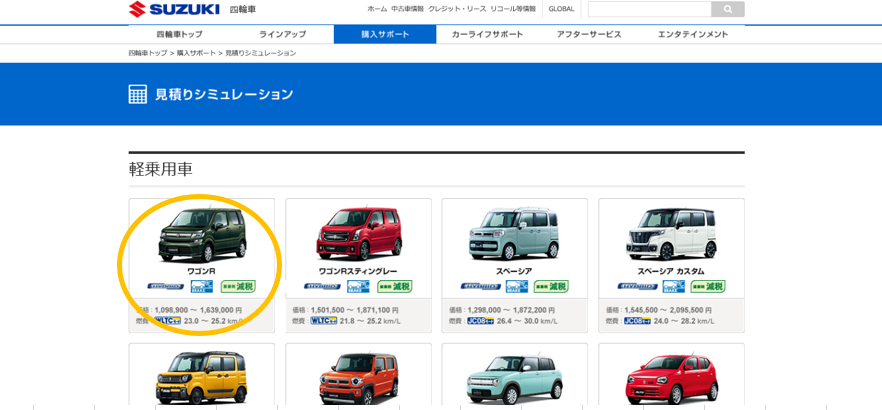882x410 pixels.
Task: Click the price 1,501,500 ～ 1,871,100 円
Action: (354, 310)
